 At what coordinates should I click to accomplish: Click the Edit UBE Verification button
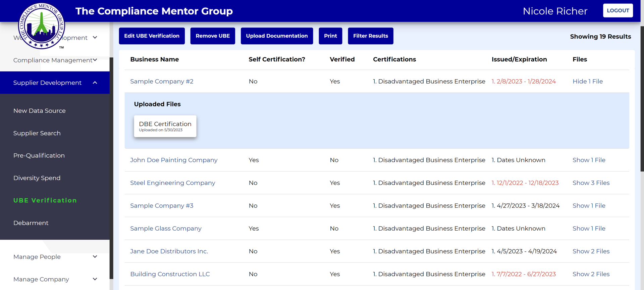tap(152, 36)
